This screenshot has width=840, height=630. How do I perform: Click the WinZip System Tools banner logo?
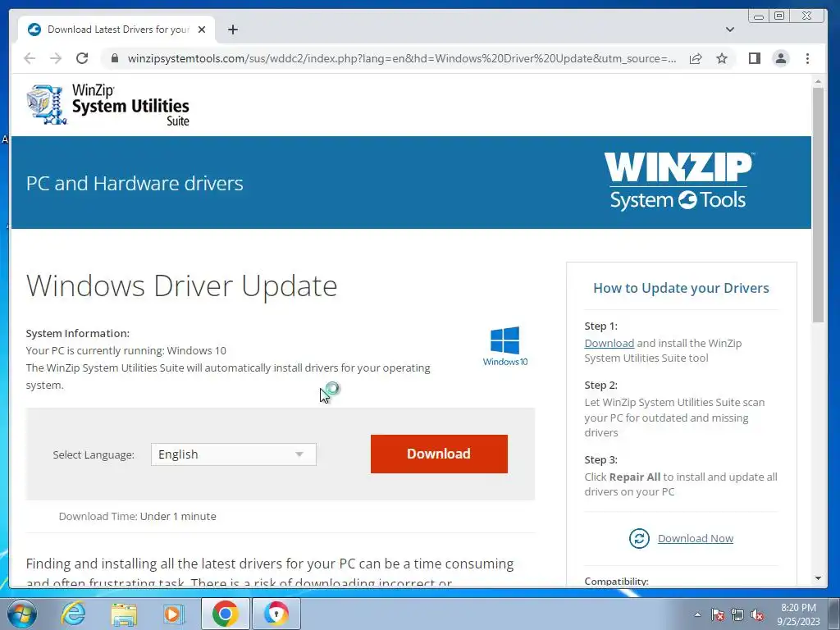678,181
